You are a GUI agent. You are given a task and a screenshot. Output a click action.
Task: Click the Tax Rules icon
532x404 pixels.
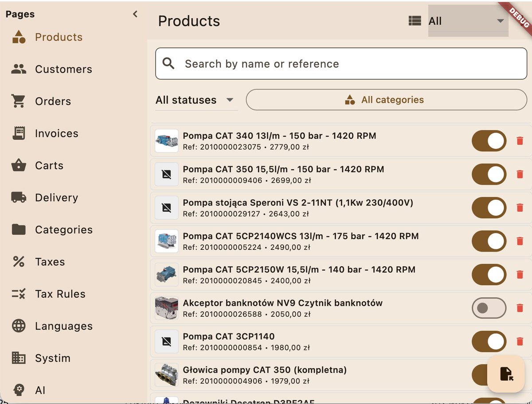pyautogui.click(x=19, y=294)
